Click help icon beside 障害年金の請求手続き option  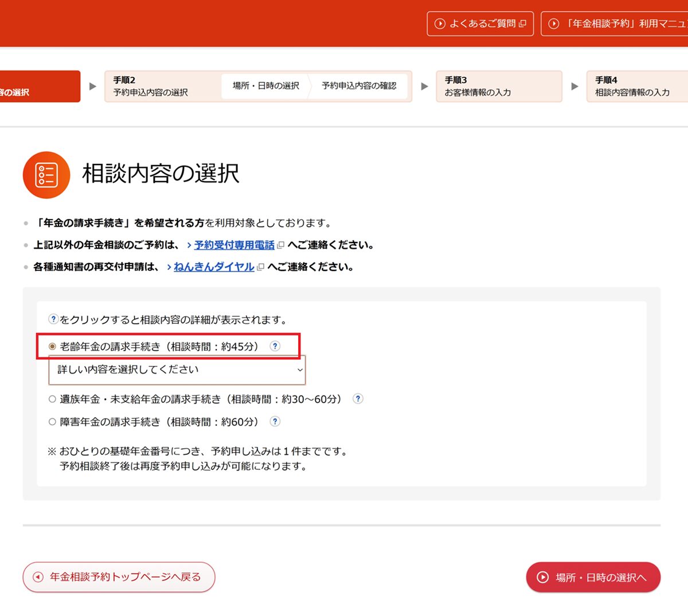275,422
